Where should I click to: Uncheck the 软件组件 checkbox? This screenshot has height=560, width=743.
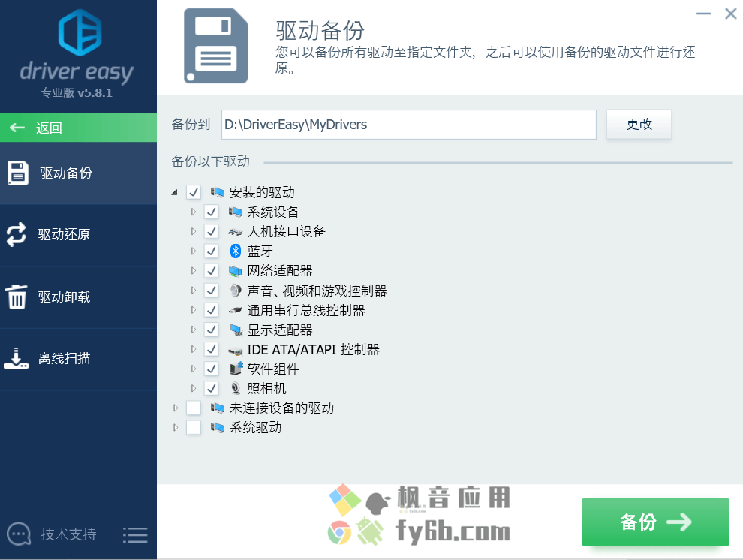[x=212, y=369]
